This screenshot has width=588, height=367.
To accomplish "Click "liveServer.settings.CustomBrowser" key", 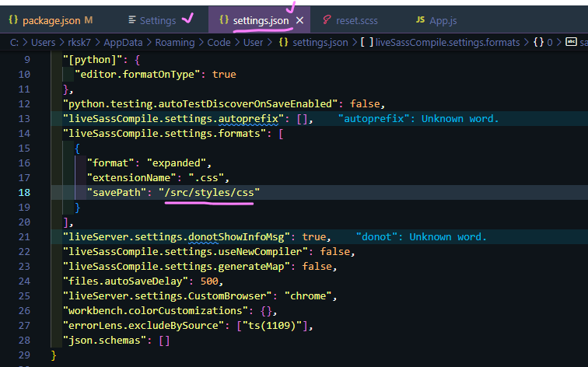I will [168, 296].
